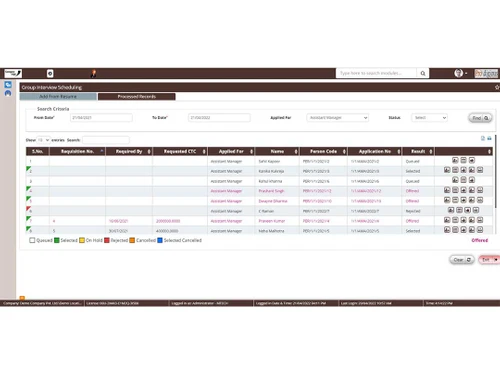This screenshot has height=375, width=500.
Task: Sort table by Applied For column header
Action: [231, 151]
